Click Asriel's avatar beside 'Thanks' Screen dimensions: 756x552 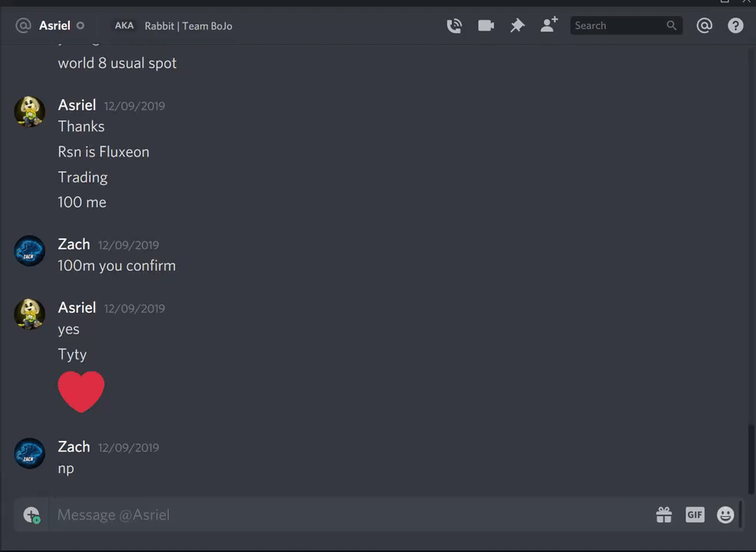coord(29,111)
